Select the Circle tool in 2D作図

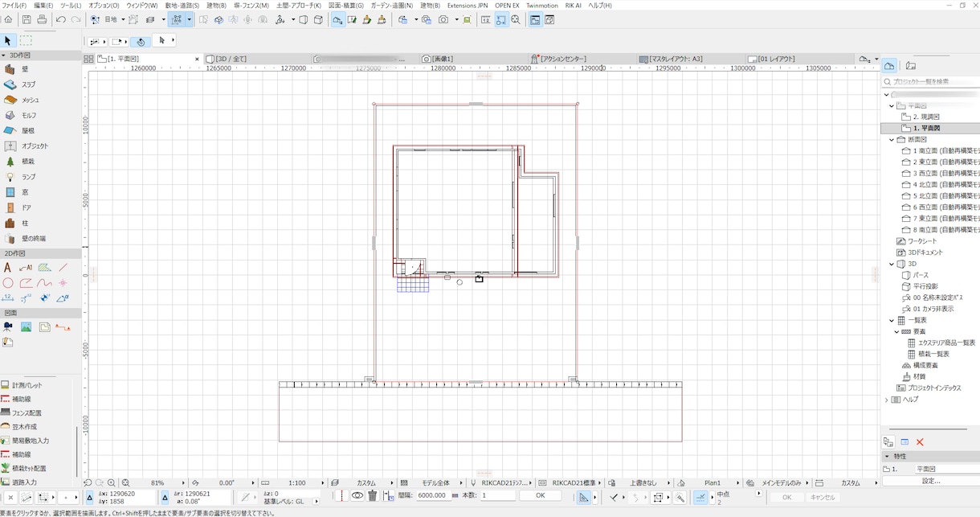[x=8, y=283]
